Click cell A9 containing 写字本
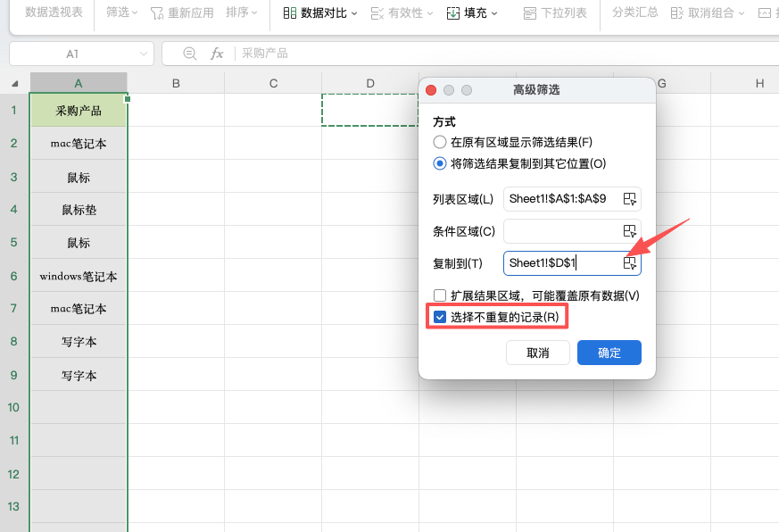 click(x=79, y=375)
